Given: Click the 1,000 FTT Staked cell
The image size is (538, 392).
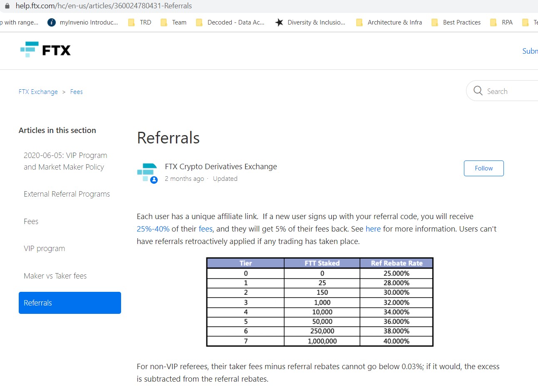Looking at the screenshot, I should (x=322, y=303).
